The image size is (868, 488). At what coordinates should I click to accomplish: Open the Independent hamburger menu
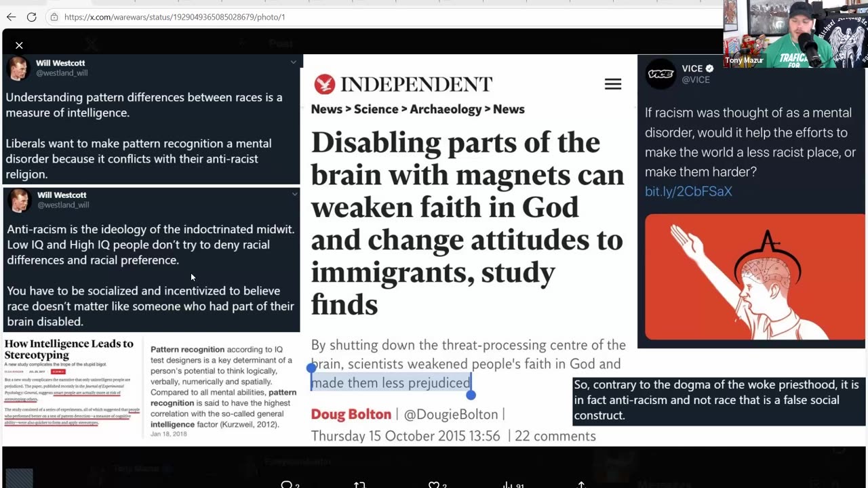tap(613, 84)
